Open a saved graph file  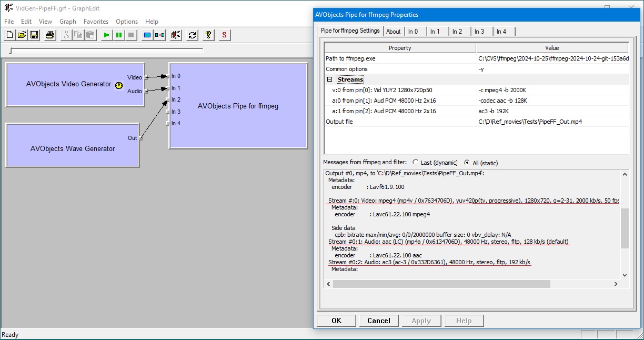click(21, 35)
